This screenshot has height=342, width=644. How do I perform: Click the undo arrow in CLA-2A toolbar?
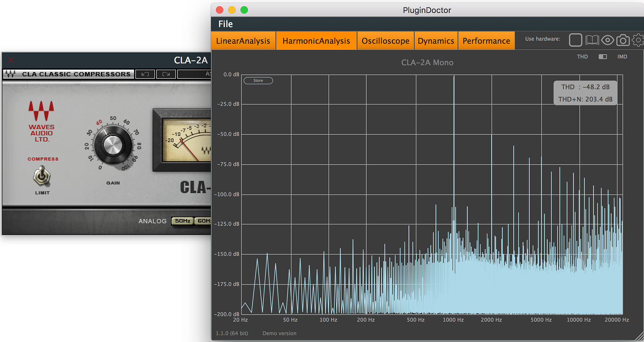click(x=145, y=74)
